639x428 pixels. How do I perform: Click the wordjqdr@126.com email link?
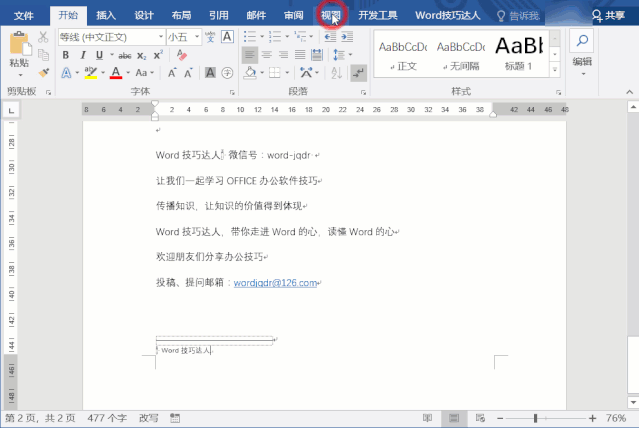(x=275, y=282)
